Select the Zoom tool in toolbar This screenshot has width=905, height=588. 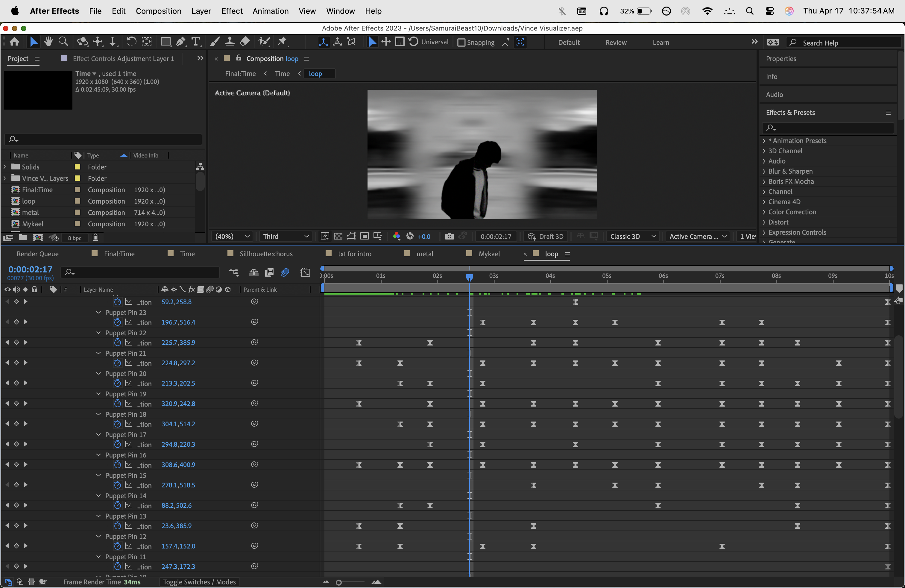click(63, 42)
